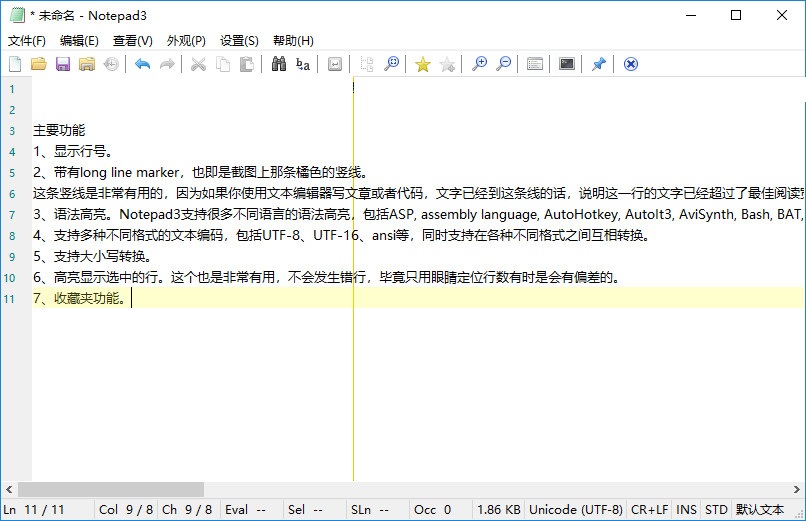Click the horizontal scrollbar thumb

[x=111, y=489]
